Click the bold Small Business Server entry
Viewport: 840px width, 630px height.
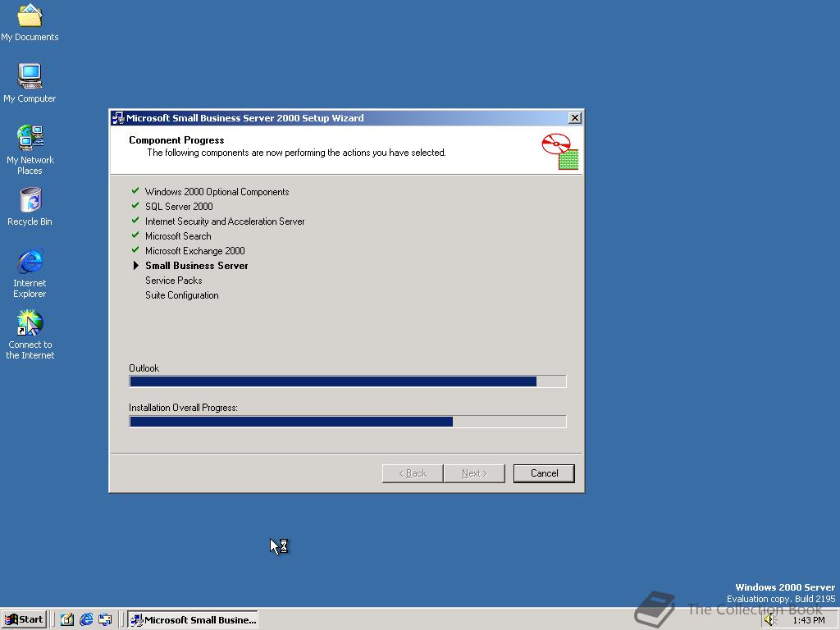197,266
